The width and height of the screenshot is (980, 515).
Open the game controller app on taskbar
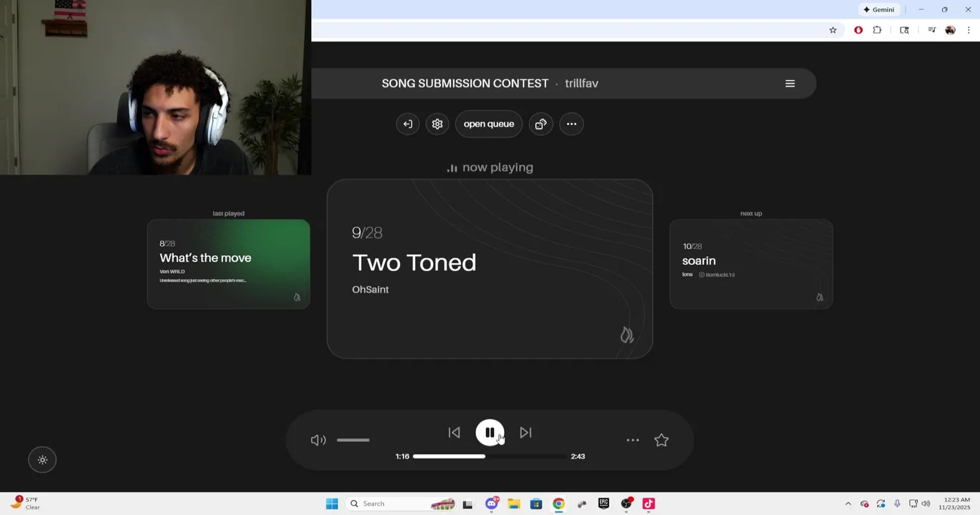click(x=582, y=504)
